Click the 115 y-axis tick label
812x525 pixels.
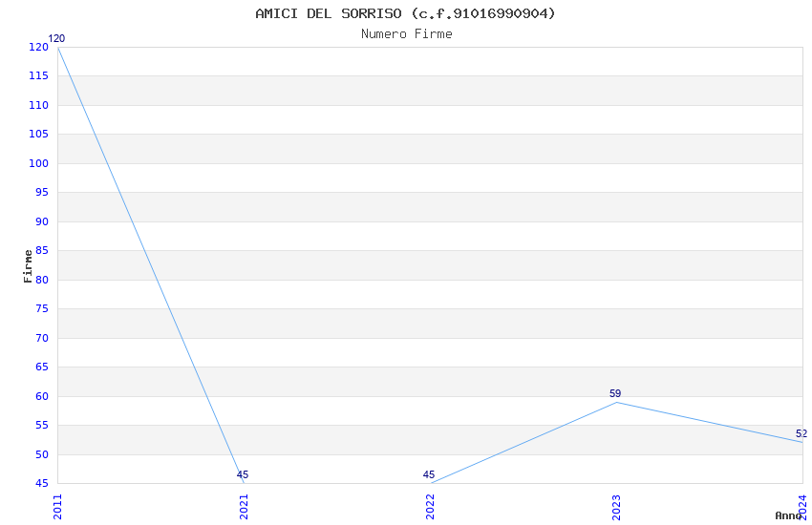[x=39, y=76]
